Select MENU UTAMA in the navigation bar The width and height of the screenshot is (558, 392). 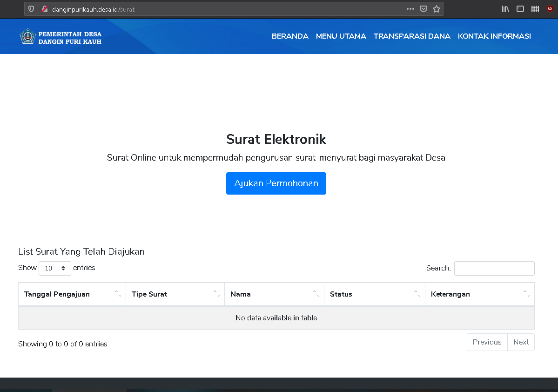(x=341, y=36)
